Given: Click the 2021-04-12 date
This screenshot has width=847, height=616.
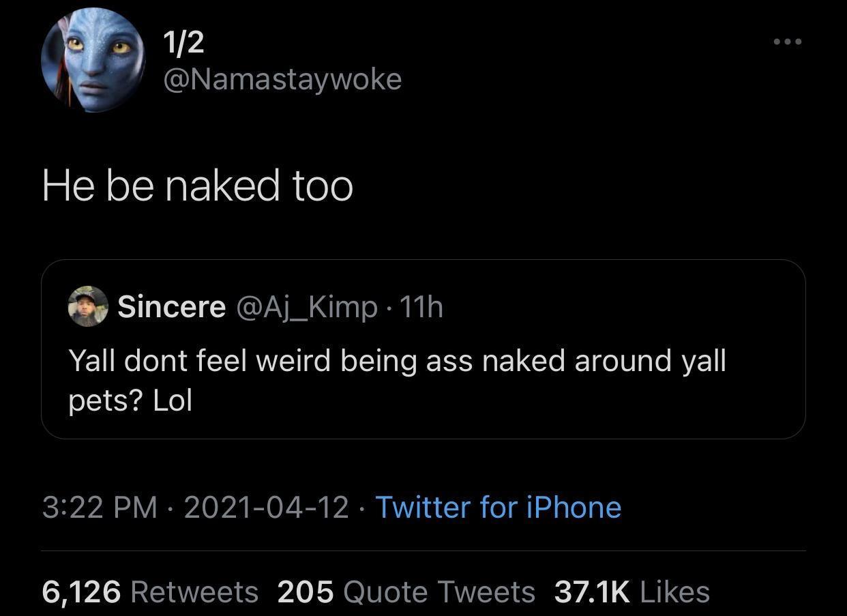Looking at the screenshot, I should [x=266, y=508].
